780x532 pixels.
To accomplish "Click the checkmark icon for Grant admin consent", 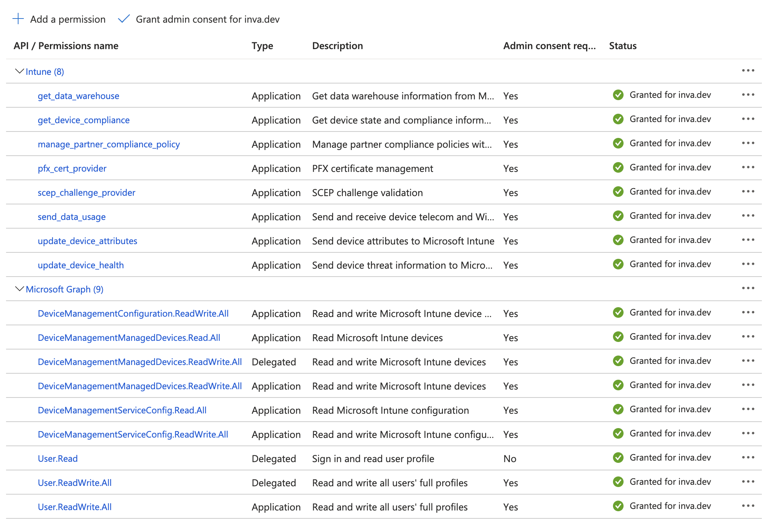I will pyautogui.click(x=124, y=19).
